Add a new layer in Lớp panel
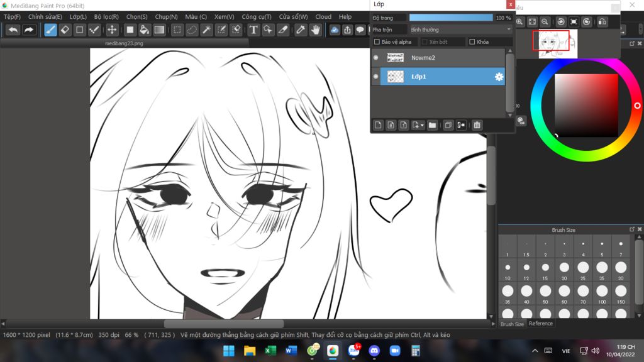The height and width of the screenshot is (362, 644). 378,125
